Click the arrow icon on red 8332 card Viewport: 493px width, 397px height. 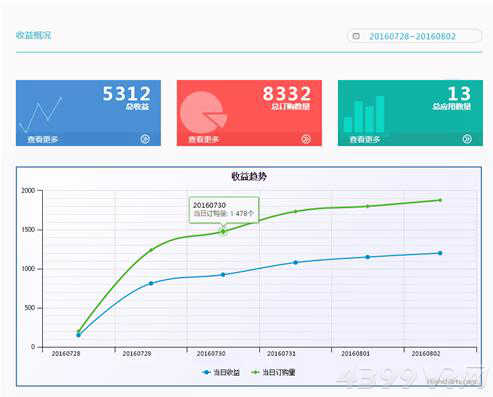click(x=306, y=139)
